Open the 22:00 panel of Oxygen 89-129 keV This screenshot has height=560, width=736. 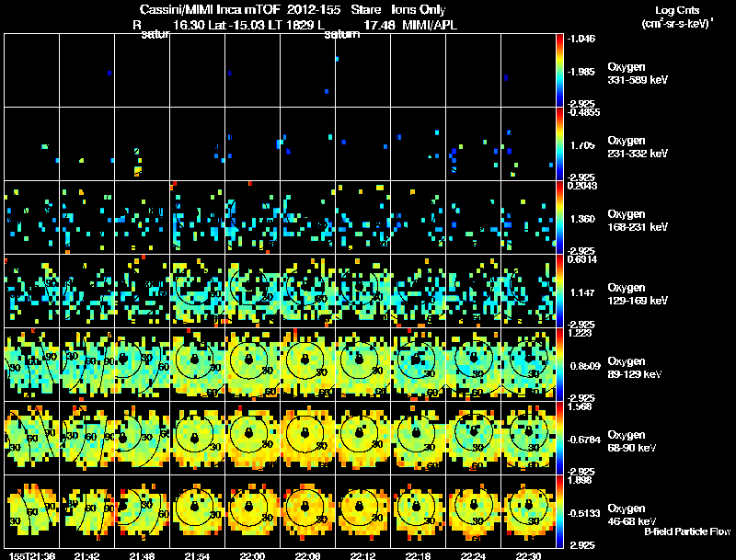click(x=252, y=364)
